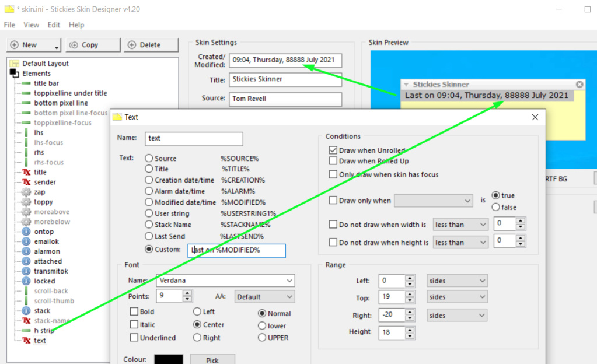Open the Draw only when condition dropdown
This screenshot has height=364, width=597.
point(433,201)
